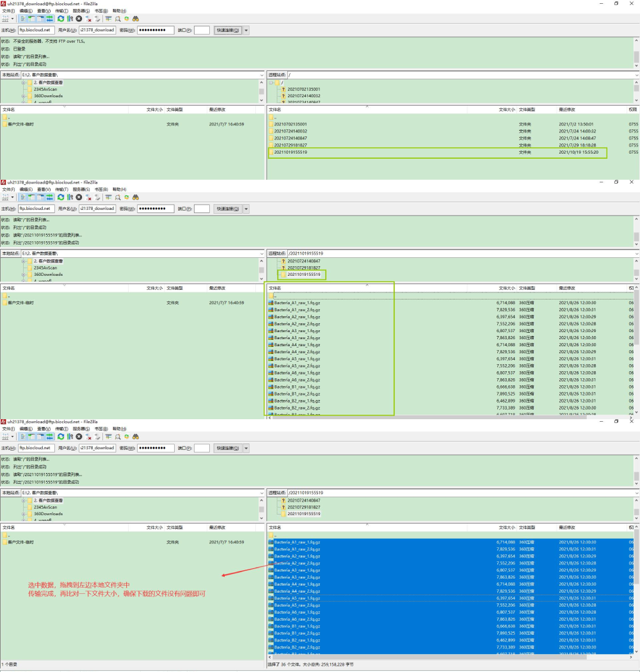
Task: Open the 书签(B) menu in topmost window
Action: pyautogui.click(x=101, y=11)
